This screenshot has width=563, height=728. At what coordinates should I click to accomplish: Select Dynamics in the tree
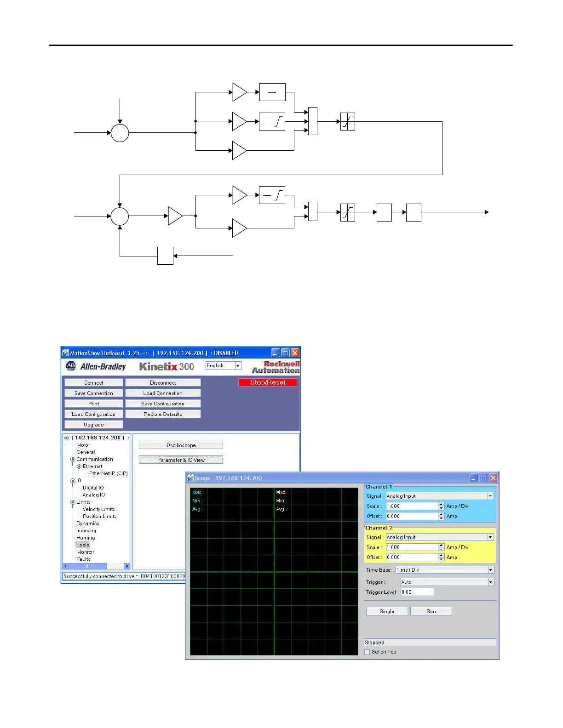pos(88,523)
